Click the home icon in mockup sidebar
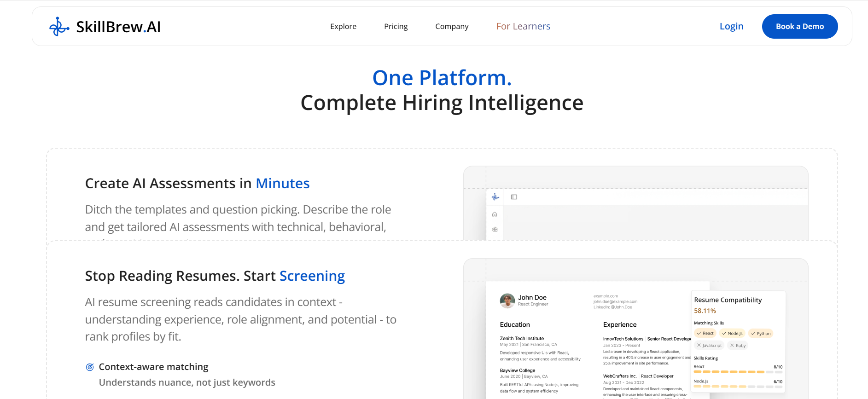This screenshot has width=868, height=399. [x=495, y=214]
